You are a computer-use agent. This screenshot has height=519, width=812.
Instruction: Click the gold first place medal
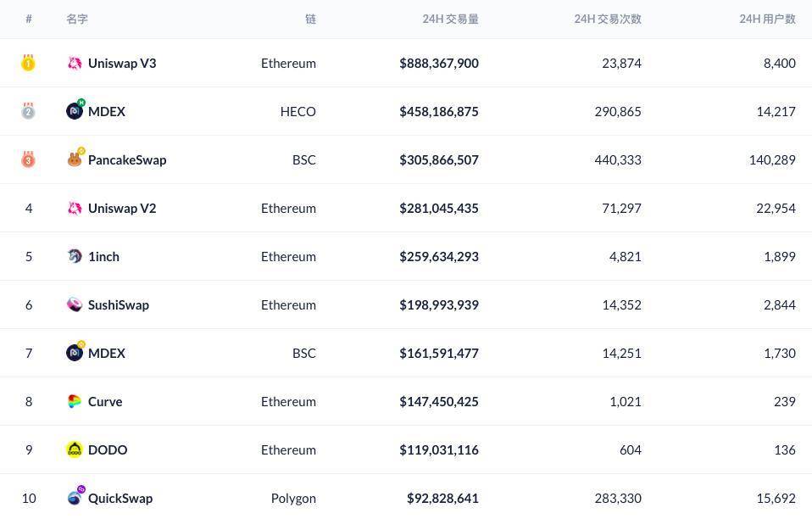[28, 63]
